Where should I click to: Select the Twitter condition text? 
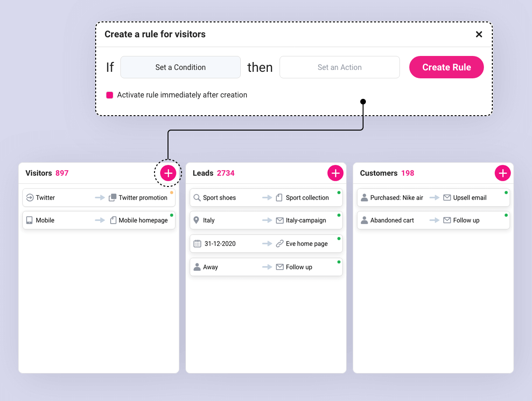pos(45,198)
